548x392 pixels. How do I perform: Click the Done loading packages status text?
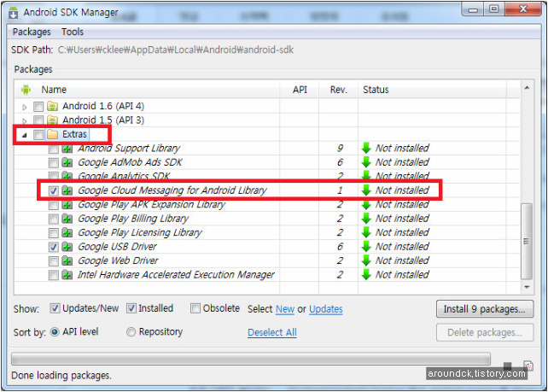tap(61, 376)
